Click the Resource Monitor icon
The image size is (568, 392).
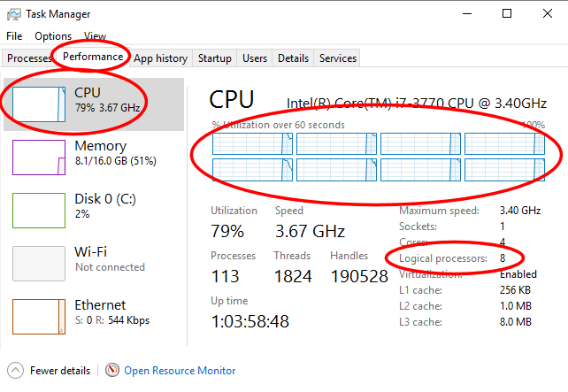pos(112,371)
